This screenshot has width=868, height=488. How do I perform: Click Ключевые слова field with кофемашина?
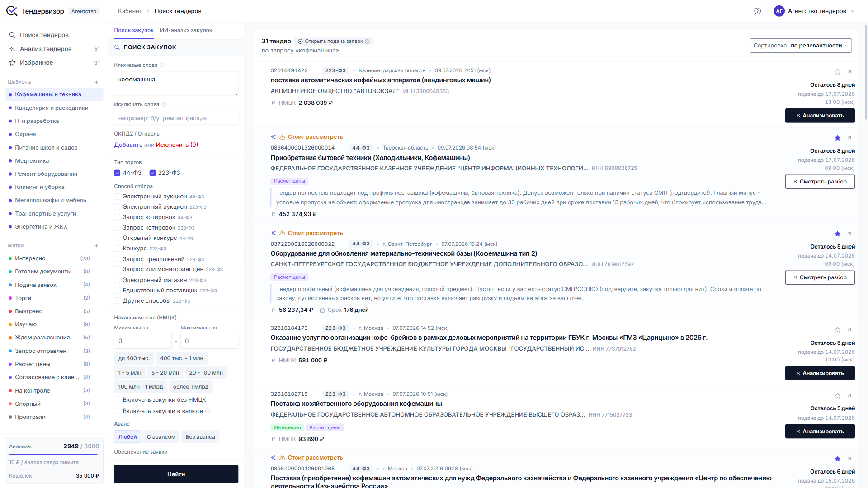click(176, 84)
